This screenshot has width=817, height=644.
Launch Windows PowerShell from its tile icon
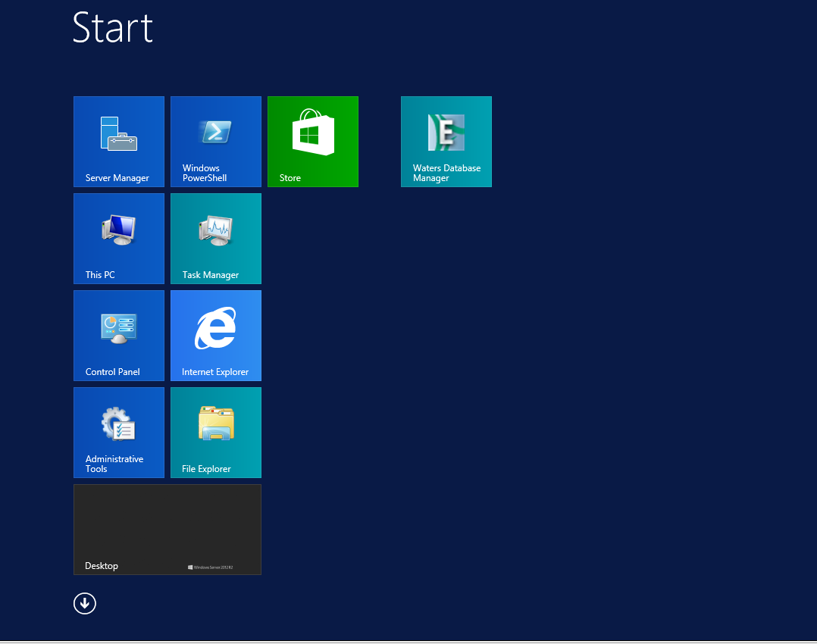pyautogui.click(x=215, y=132)
